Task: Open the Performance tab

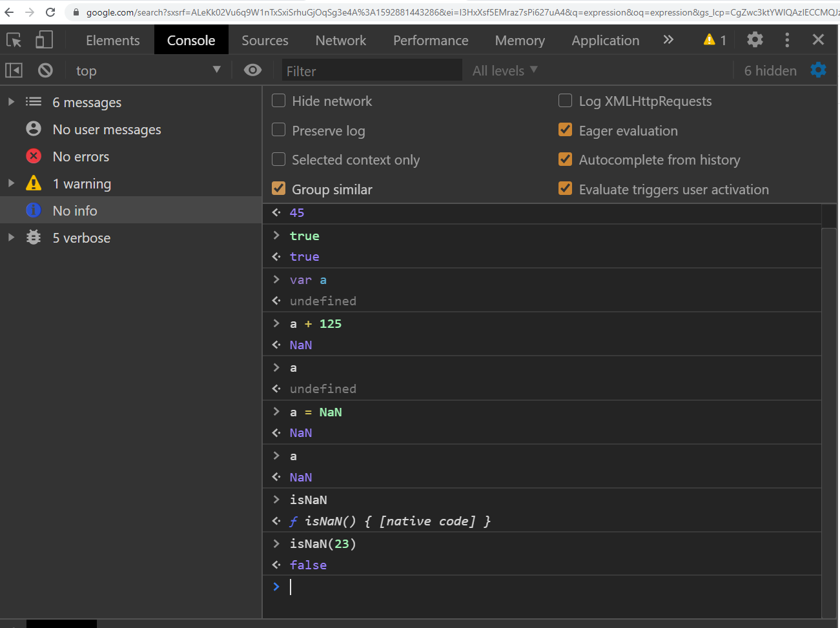Action: click(x=431, y=40)
